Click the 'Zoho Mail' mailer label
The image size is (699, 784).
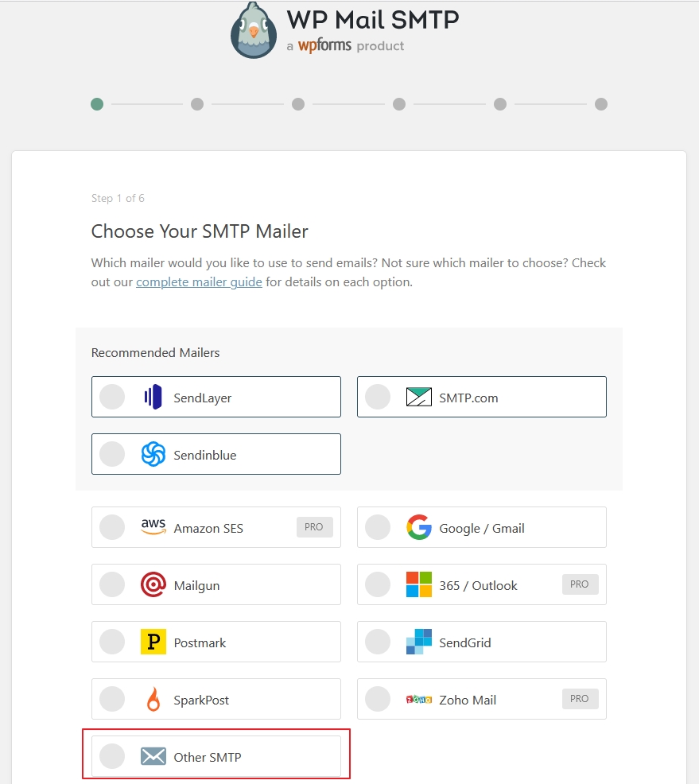468,700
